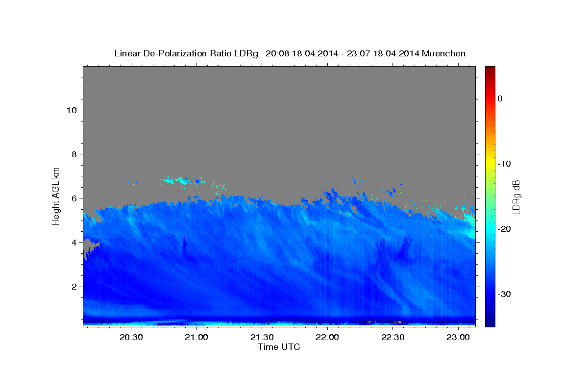Click the -30 dB colorbar tick label
This screenshot has height=392, width=588.
tap(504, 294)
